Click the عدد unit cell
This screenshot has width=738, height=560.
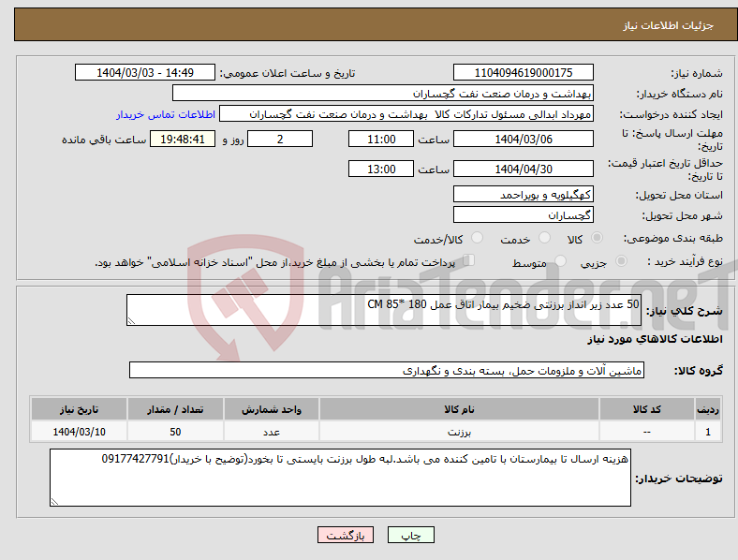coord(272,432)
